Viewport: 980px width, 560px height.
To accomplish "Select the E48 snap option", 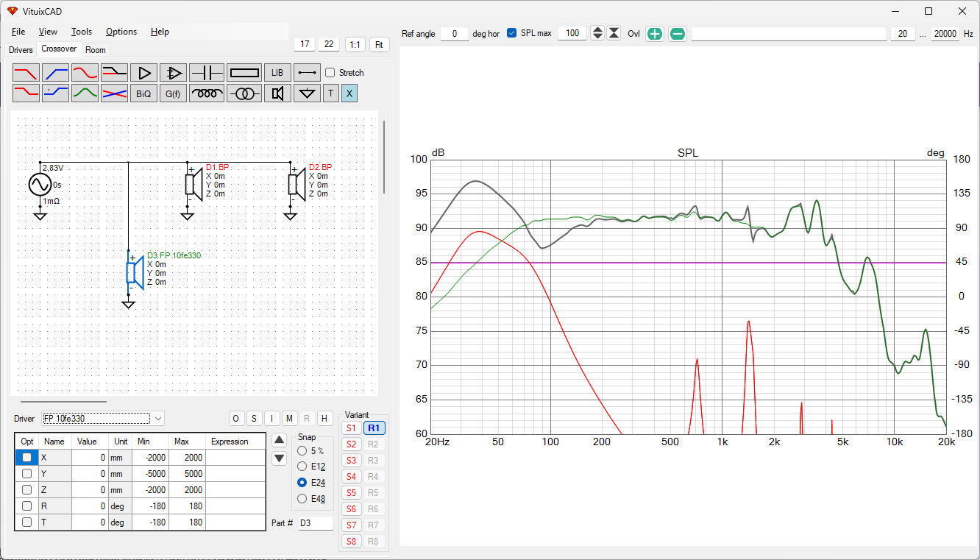I will pos(302,499).
